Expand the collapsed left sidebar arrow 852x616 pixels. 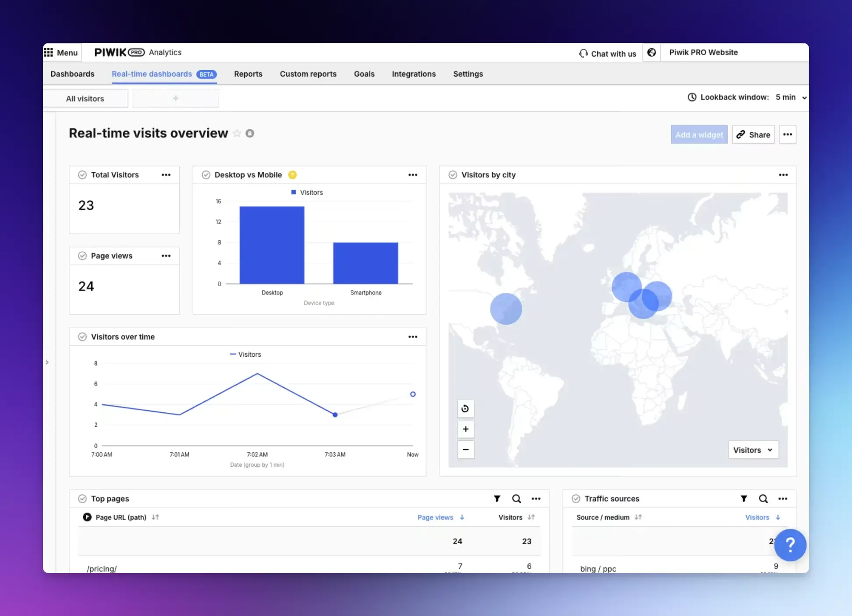[x=47, y=362]
